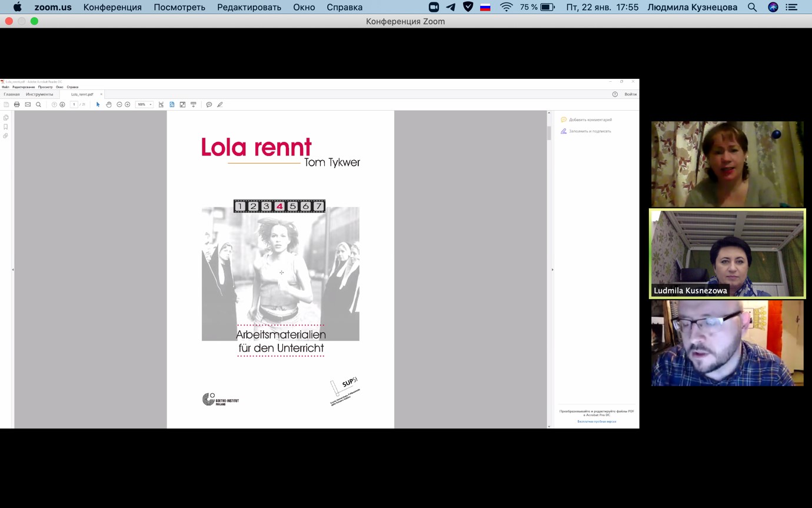This screenshot has width=812, height=508.
Task: Open the Редактирование menu in Acrobat
Action: pos(24,87)
